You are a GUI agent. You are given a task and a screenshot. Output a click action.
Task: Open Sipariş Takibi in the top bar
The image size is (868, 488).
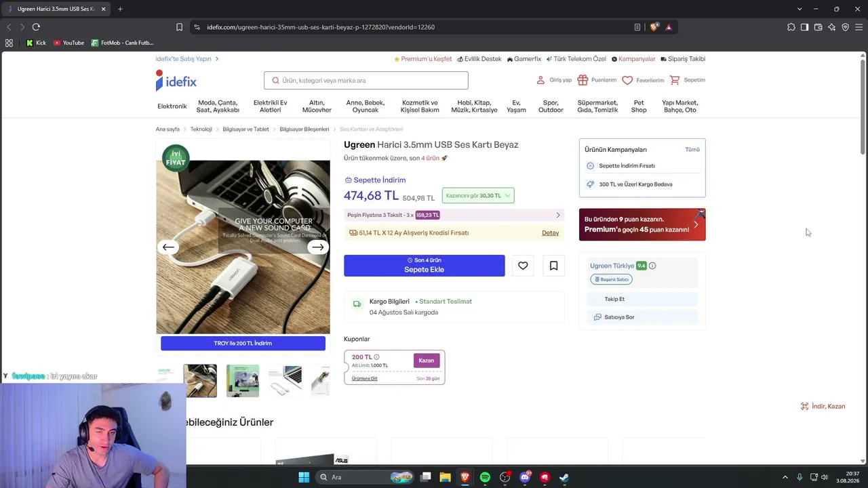pyautogui.click(x=683, y=59)
